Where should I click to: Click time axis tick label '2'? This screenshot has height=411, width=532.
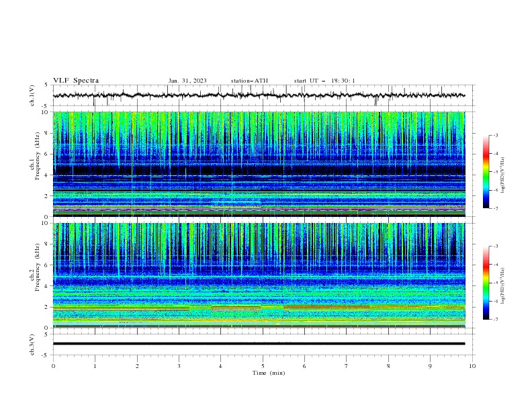(x=137, y=366)
